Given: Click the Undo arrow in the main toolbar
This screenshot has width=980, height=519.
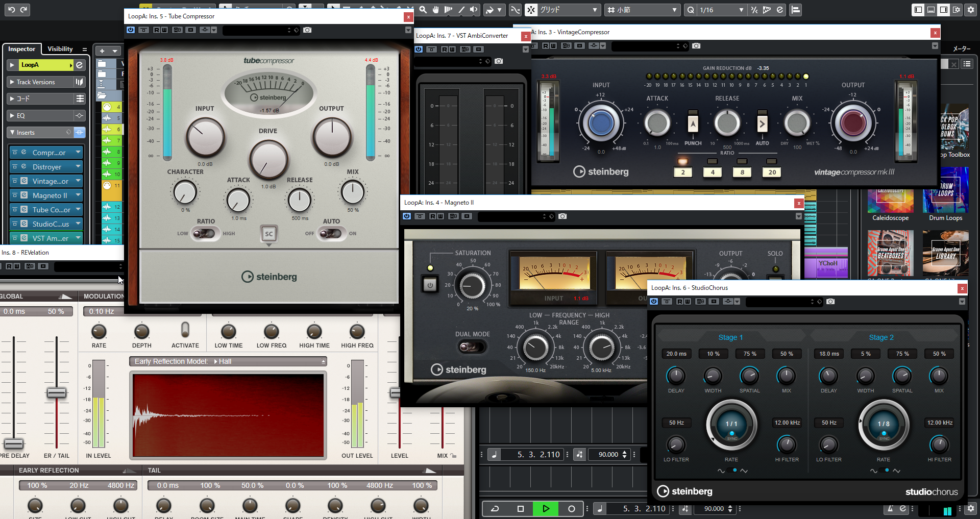Looking at the screenshot, I should click(x=11, y=10).
